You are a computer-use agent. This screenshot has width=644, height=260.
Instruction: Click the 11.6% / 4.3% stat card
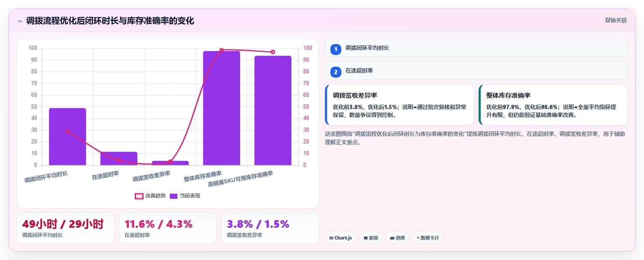168,228
